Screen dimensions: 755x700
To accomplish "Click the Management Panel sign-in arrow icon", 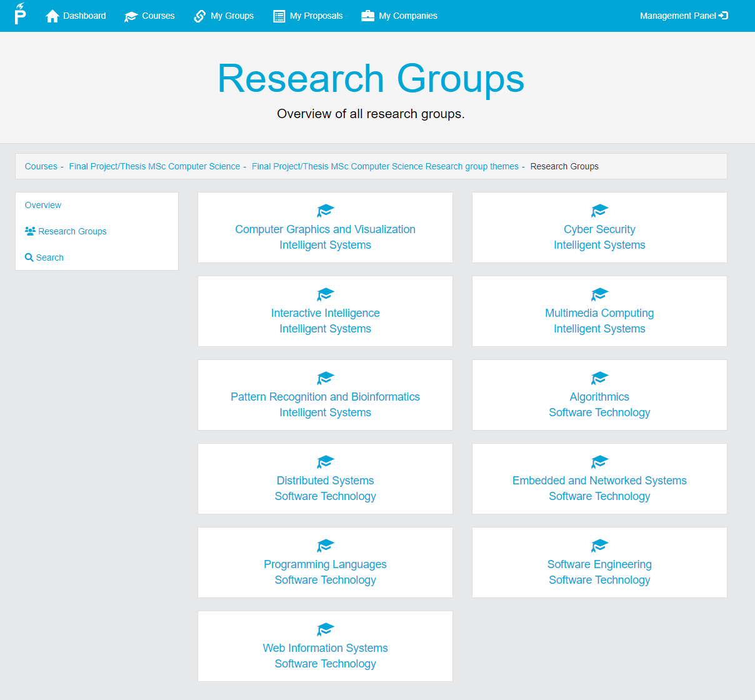I will 724,16.
